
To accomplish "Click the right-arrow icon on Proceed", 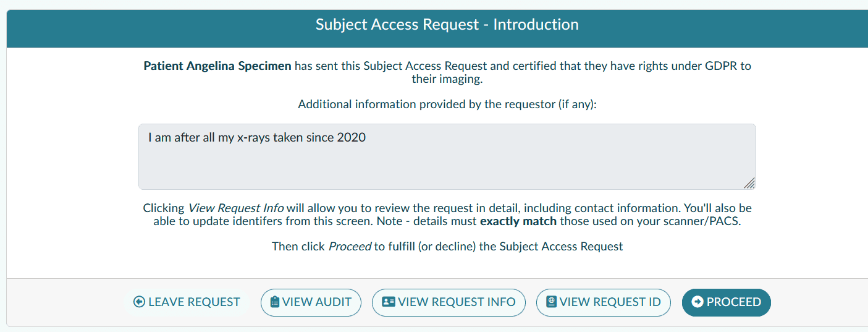I will pos(697,302).
